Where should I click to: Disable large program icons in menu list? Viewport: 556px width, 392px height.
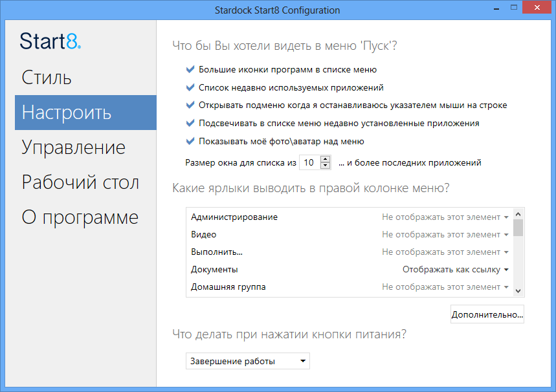(190, 69)
